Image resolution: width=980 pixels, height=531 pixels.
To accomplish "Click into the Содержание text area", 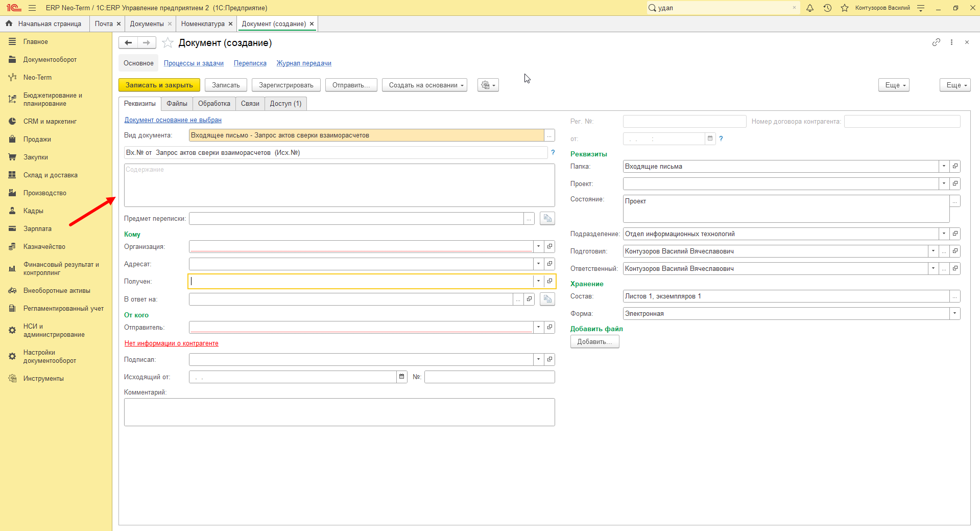I will pyautogui.click(x=339, y=185).
